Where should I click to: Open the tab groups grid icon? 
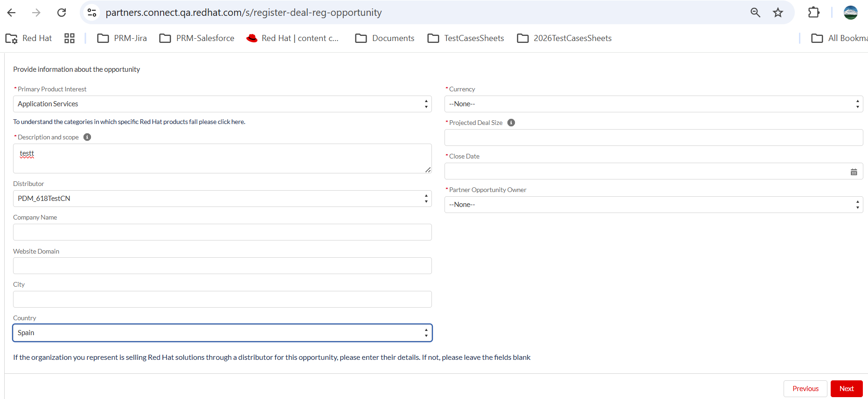click(69, 38)
